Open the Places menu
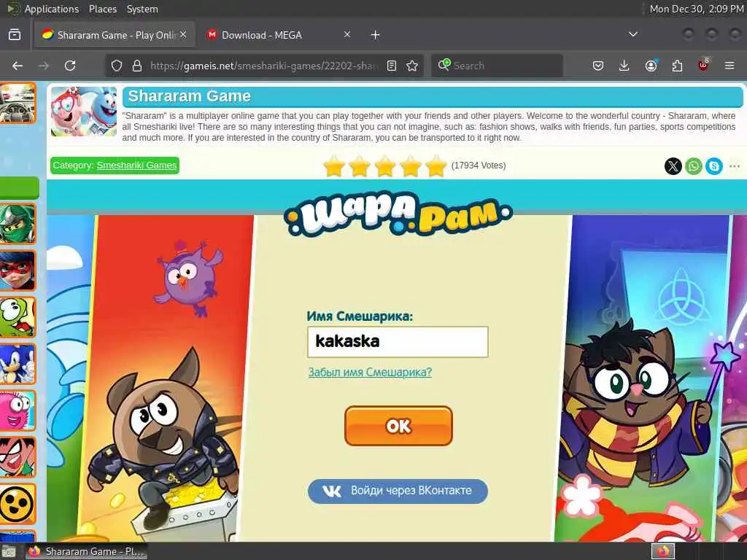The width and height of the screenshot is (747, 560). (x=103, y=9)
